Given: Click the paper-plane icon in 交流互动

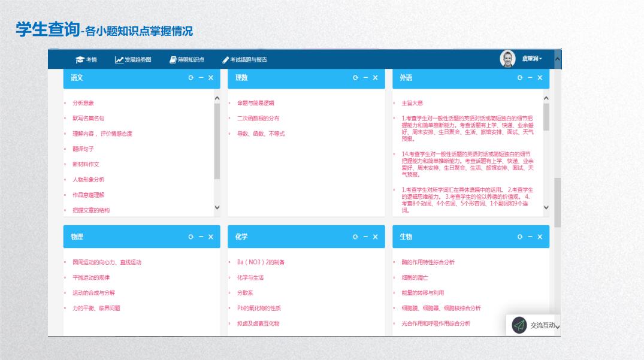Looking at the screenshot, I should tap(519, 325).
